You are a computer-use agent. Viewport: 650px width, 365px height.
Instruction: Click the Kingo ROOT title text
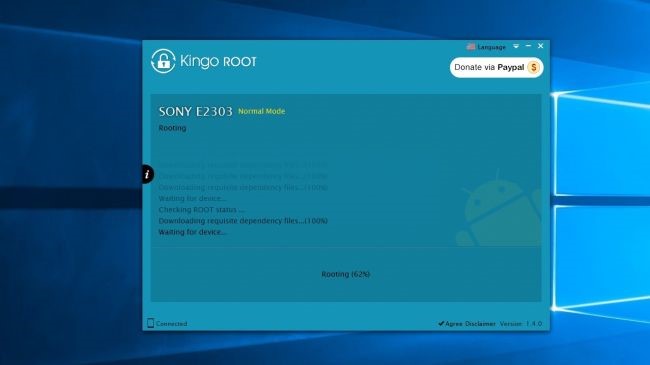tap(218, 61)
